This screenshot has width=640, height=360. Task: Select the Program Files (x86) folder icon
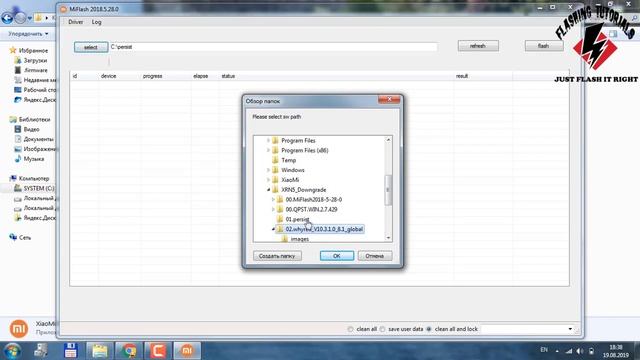pos(276,150)
